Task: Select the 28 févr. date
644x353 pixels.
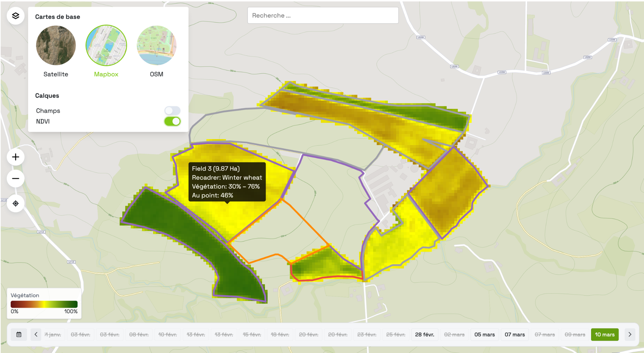Action: point(425,334)
